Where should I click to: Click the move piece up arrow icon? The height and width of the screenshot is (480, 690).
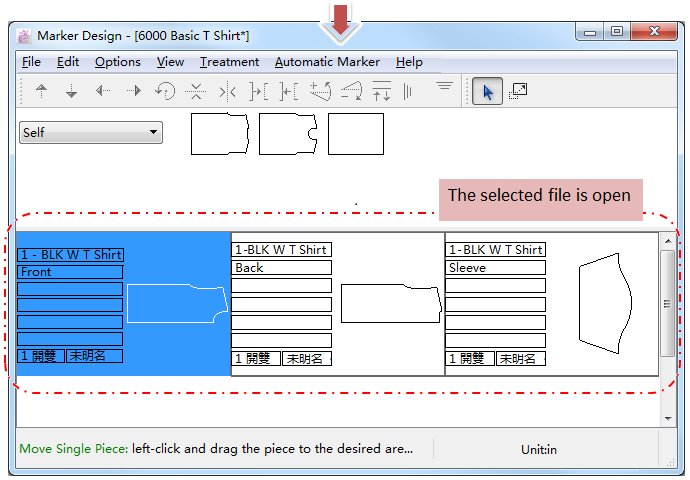pos(41,92)
